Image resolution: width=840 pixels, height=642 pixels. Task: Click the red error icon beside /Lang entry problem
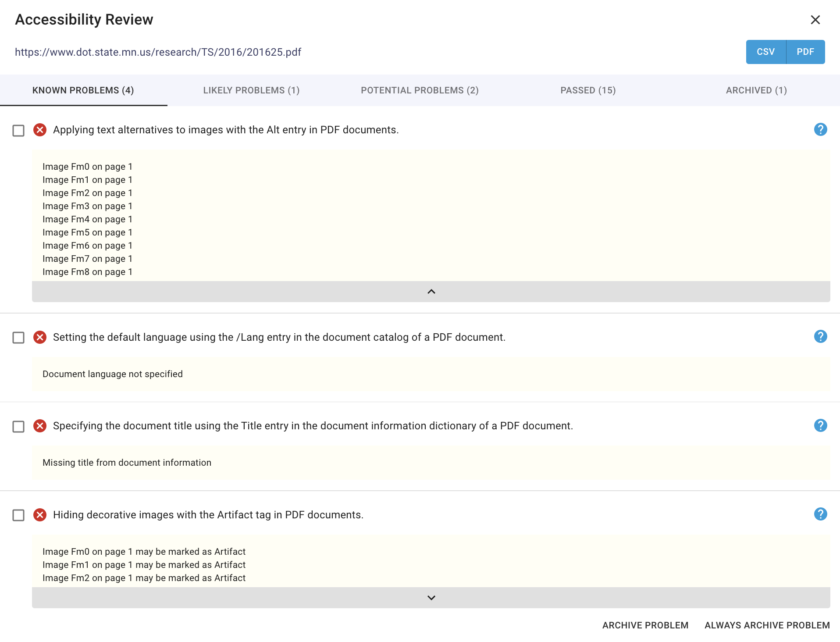tap(40, 337)
